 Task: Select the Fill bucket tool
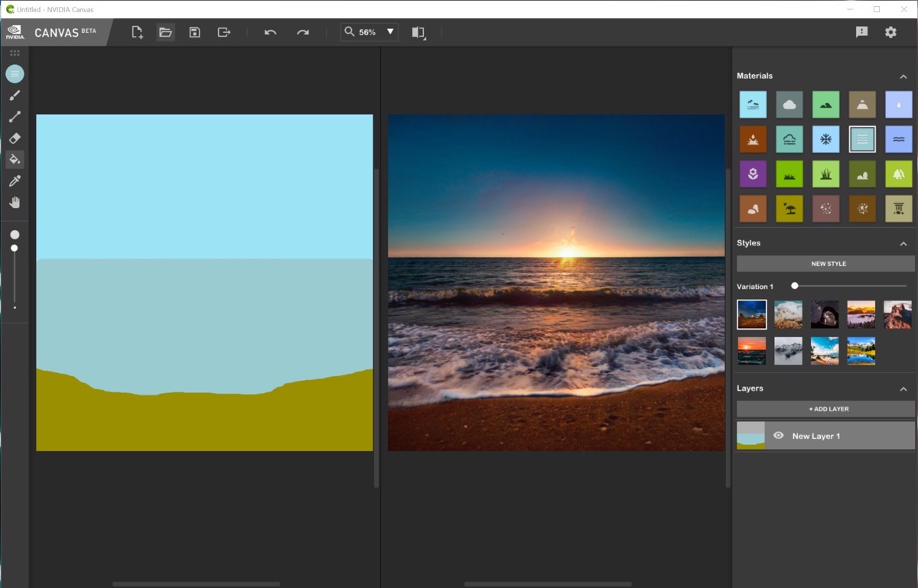tap(15, 160)
